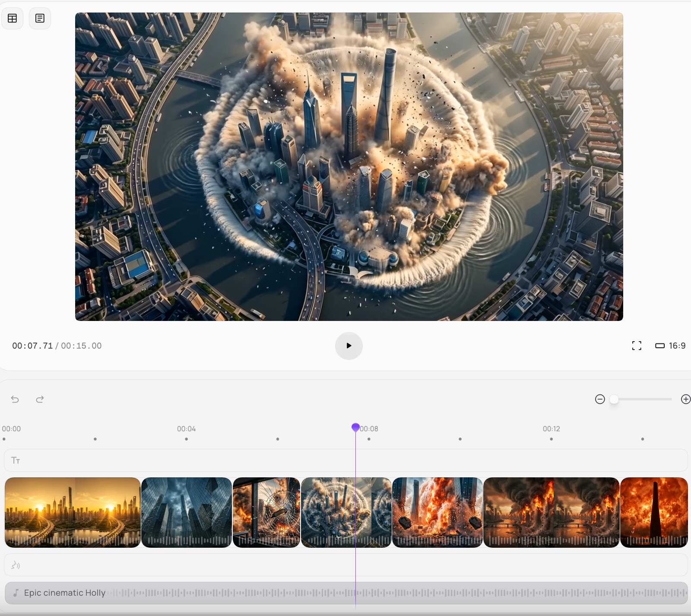The image size is (691, 616).
Task: Select the blue glass skyscrapers clip
Action: click(x=187, y=512)
